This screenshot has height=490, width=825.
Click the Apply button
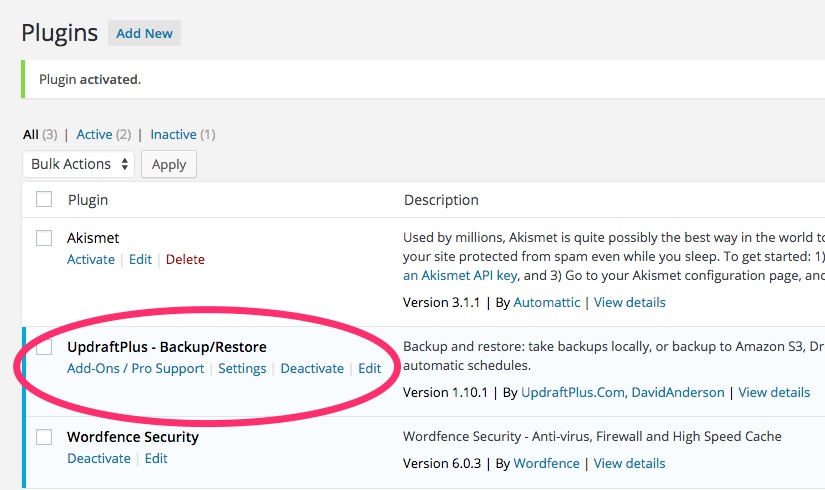(x=169, y=164)
